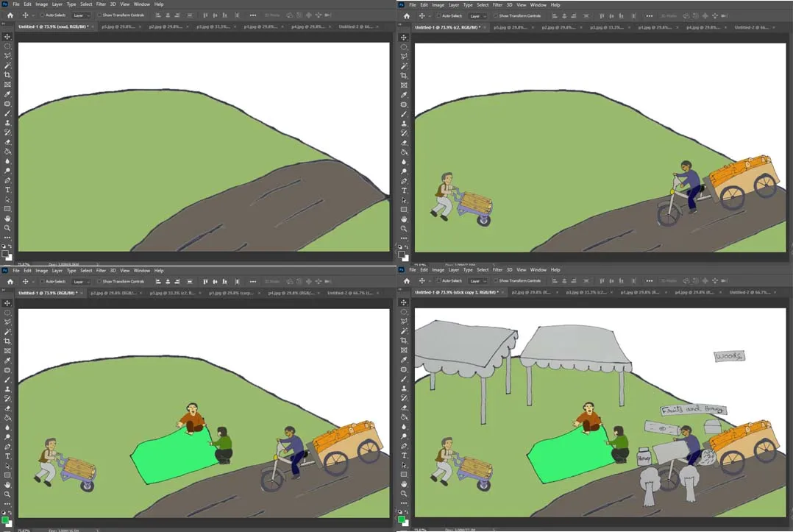793x532 pixels.
Task: Open the Window menu in the green-mat window
Action: point(141,271)
